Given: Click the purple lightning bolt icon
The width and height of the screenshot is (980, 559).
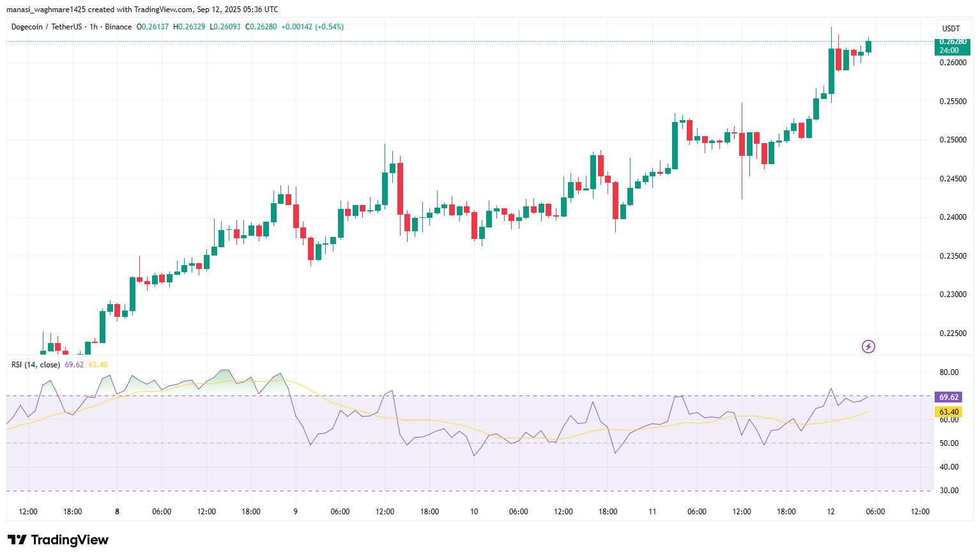Looking at the screenshot, I should tap(868, 347).
